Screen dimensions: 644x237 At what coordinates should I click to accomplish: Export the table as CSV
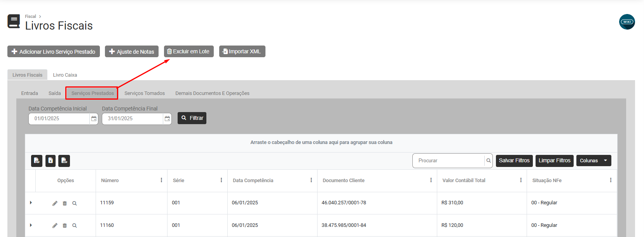pos(64,161)
